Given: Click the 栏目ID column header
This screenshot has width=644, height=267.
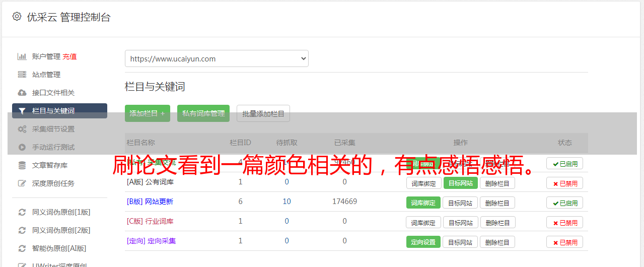Looking at the screenshot, I should click(x=240, y=143).
